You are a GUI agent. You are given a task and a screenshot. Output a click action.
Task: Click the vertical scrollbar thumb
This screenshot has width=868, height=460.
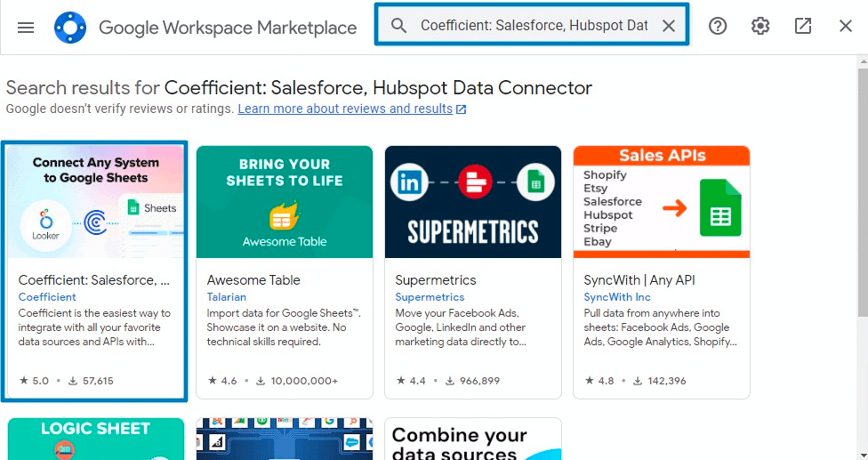coord(863,192)
